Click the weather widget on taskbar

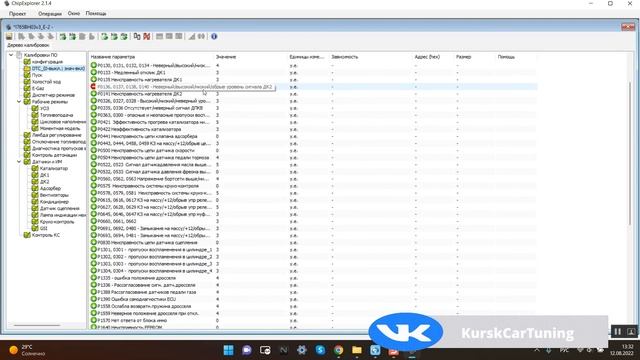(27, 350)
